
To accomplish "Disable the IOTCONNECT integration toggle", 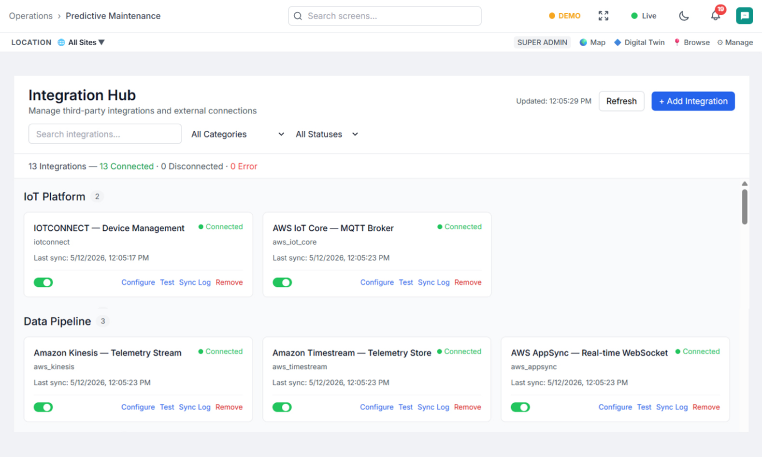I will [43, 282].
